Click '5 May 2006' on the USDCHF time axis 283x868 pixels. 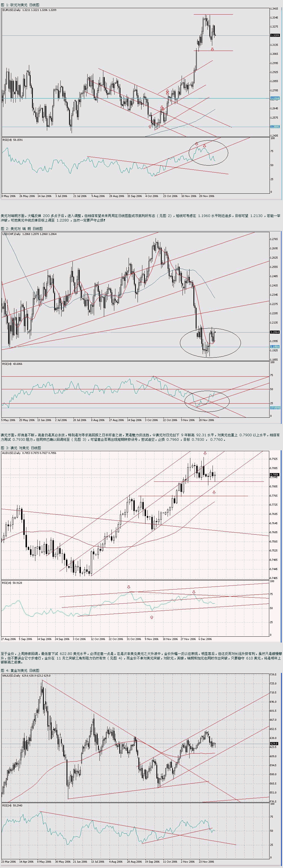pyautogui.click(x=8, y=420)
